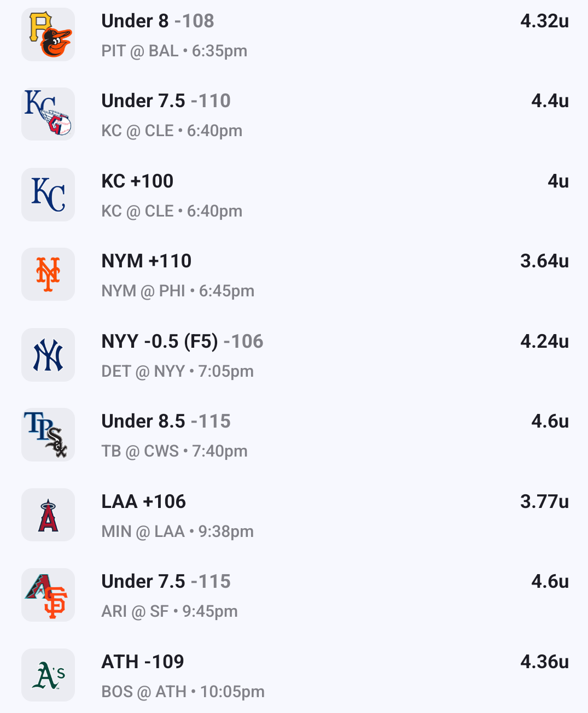
Task: Select the New York Yankees logo icon
Action: click(x=48, y=355)
